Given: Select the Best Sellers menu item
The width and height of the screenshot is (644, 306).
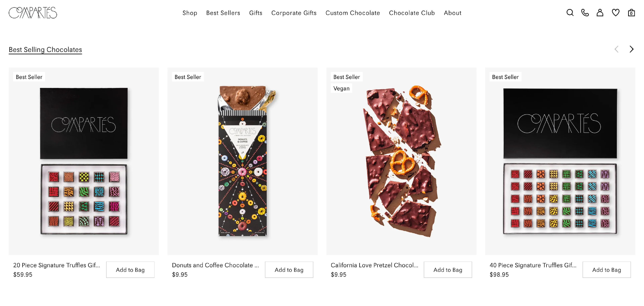Looking at the screenshot, I should (223, 13).
